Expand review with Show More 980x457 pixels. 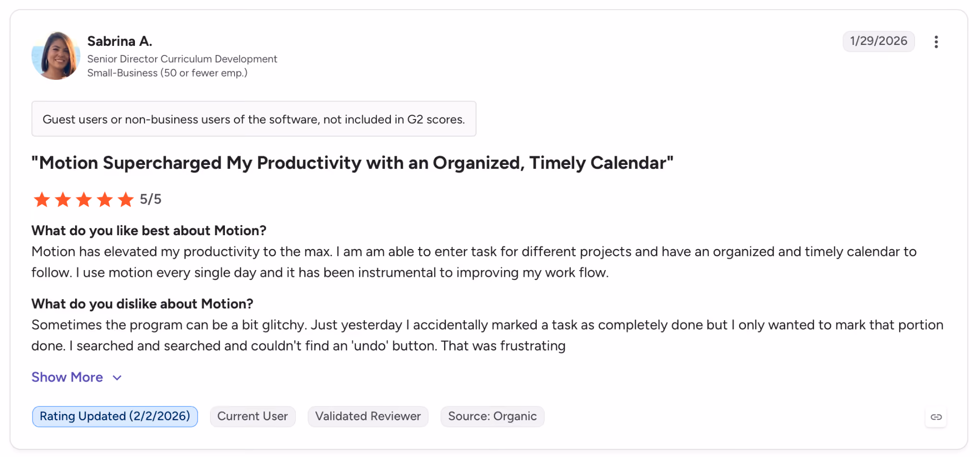[67, 377]
